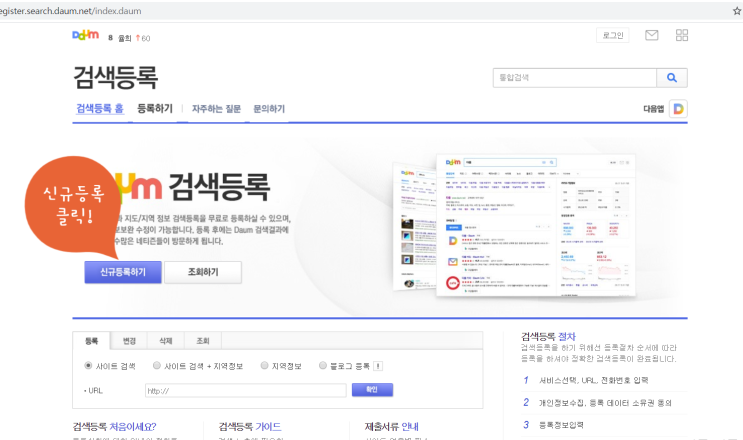Screen dimensions: 743x440
Task: Click the Daum logo at top
Action: pyautogui.click(x=86, y=35)
